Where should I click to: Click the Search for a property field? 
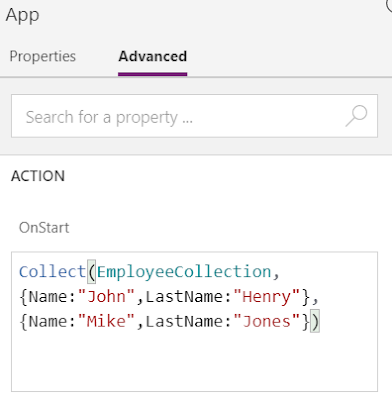tap(194, 116)
